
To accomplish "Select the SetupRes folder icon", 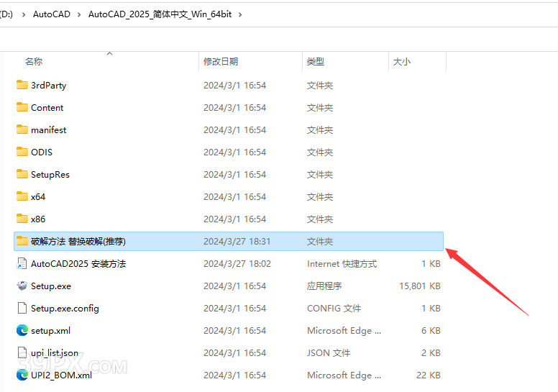I will (22, 174).
